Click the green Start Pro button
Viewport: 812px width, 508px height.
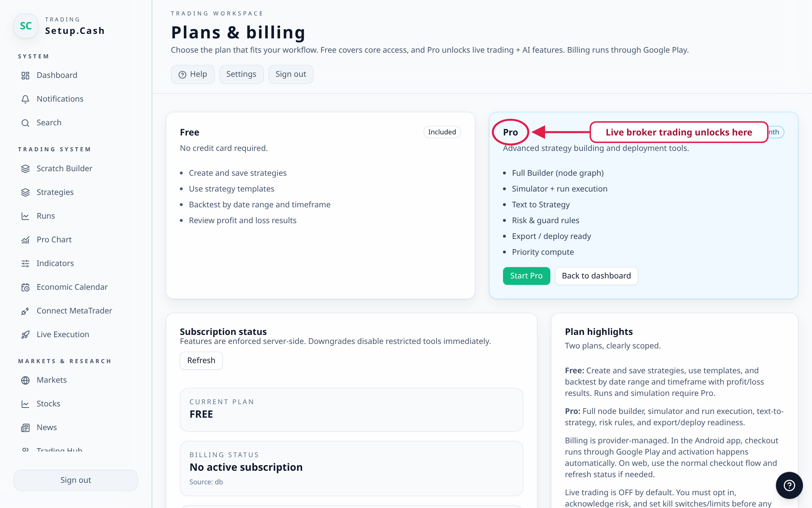(526, 276)
